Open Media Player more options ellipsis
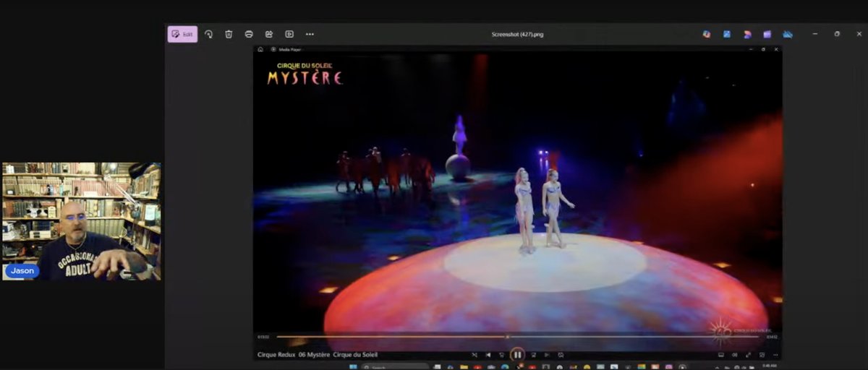The height and width of the screenshot is (370, 868). pyautogui.click(x=775, y=355)
